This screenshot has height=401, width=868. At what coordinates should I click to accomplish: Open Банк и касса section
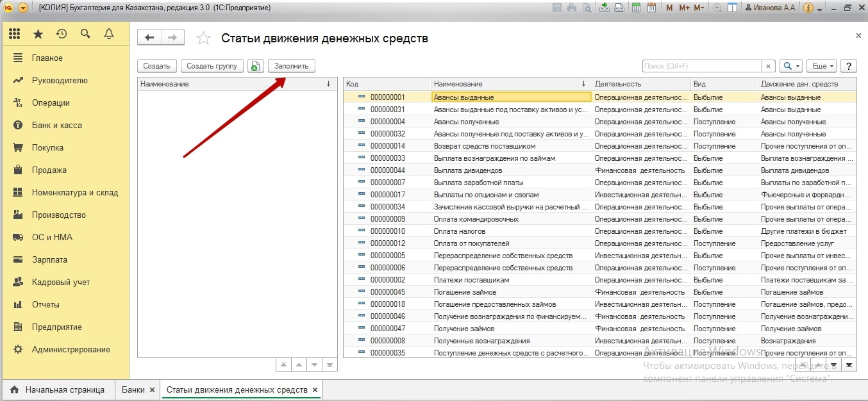point(57,125)
